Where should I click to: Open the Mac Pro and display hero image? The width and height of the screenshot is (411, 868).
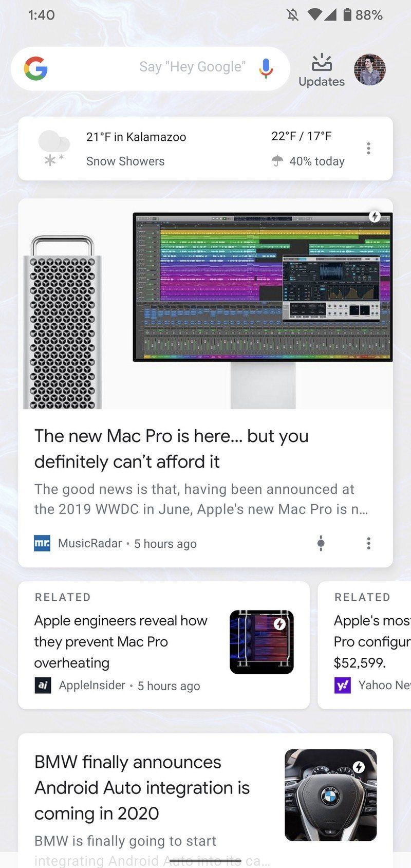[206, 304]
